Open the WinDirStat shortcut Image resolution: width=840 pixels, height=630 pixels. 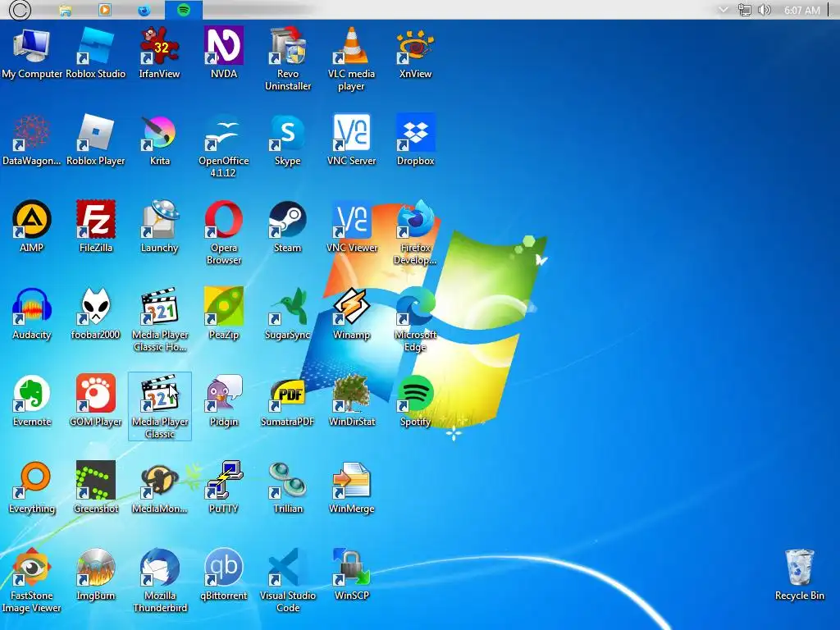tap(351, 400)
